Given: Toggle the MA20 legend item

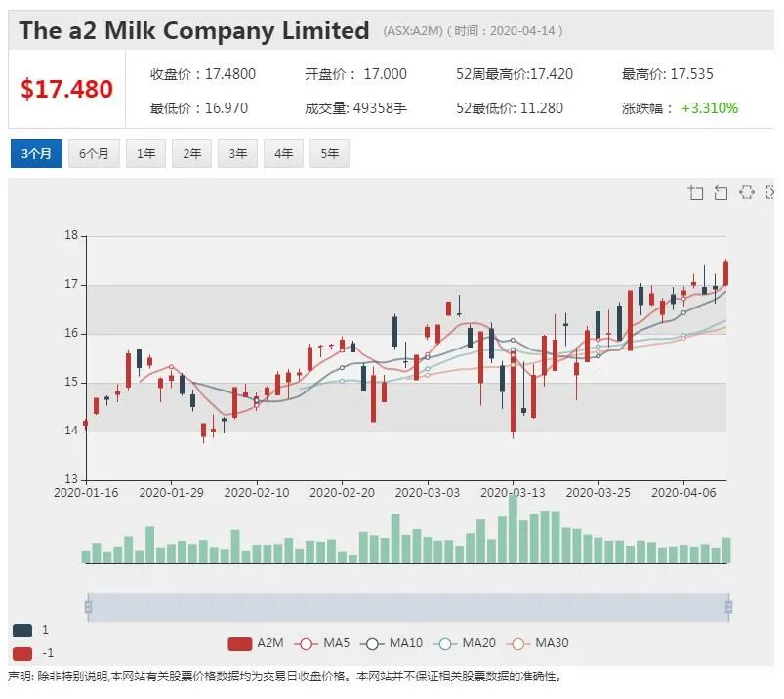Looking at the screenshot, I should pos(465,643).
